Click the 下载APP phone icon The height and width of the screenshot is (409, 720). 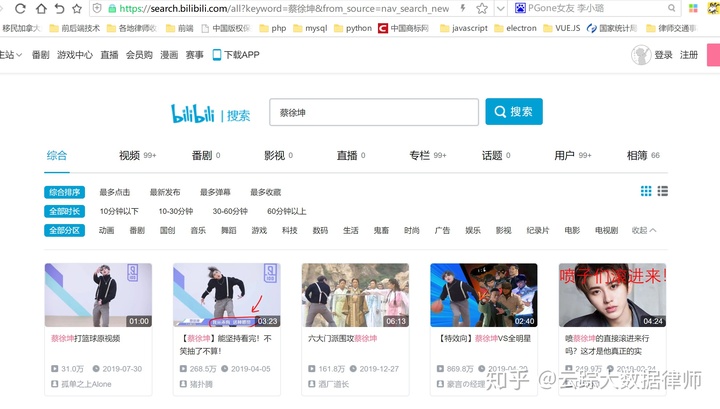click(x=216, y=55)
